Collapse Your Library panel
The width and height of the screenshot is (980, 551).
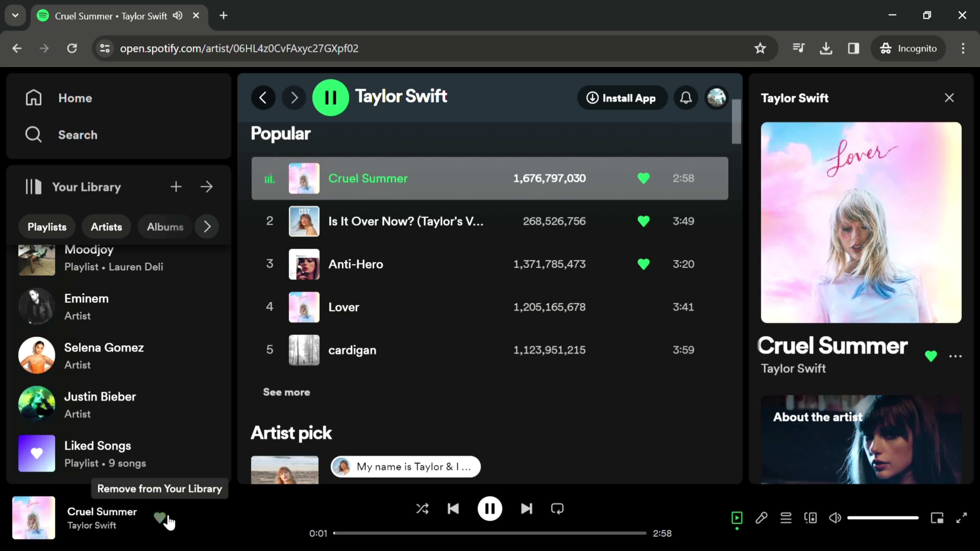[73, 187]
